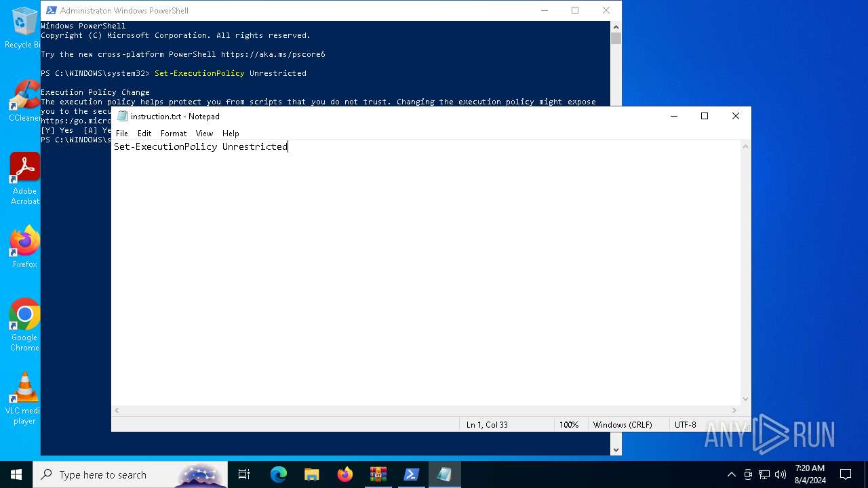Open Adobe Acrobat desktop shortcut
The width and height of the screenshot is (868, 488).
24,178
